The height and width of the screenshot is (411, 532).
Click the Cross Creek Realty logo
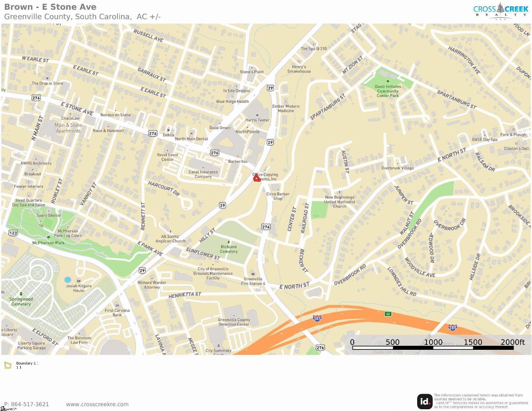(501, 11)
